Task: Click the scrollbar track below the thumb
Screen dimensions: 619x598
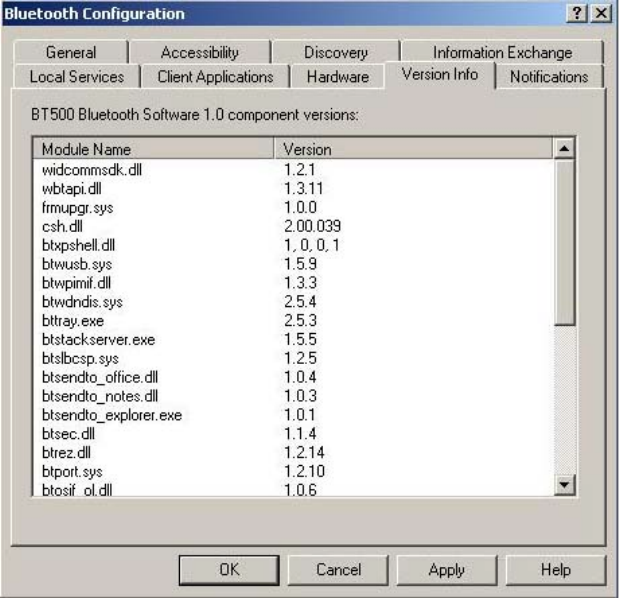Action: pos(564,399)
